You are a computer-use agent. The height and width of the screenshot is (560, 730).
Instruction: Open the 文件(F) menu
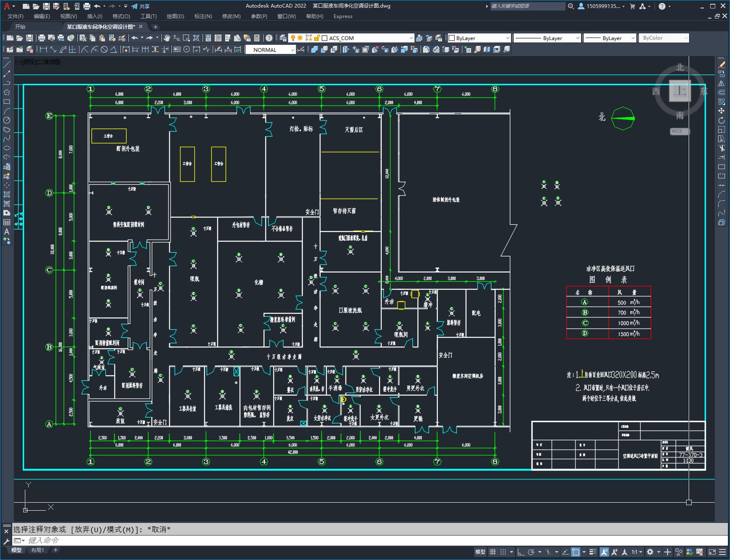click(x=16, y=16)
